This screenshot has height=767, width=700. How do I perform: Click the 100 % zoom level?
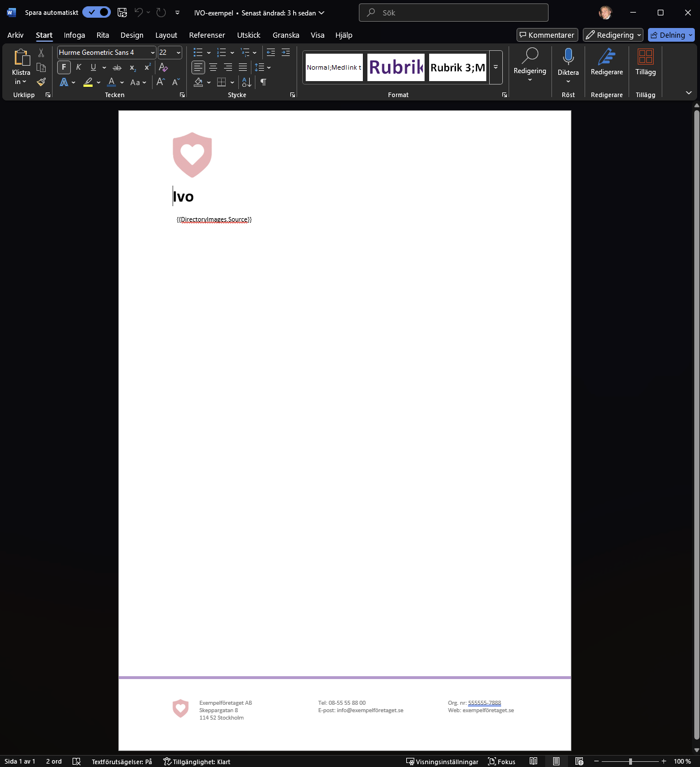click(x=682, y=761)
